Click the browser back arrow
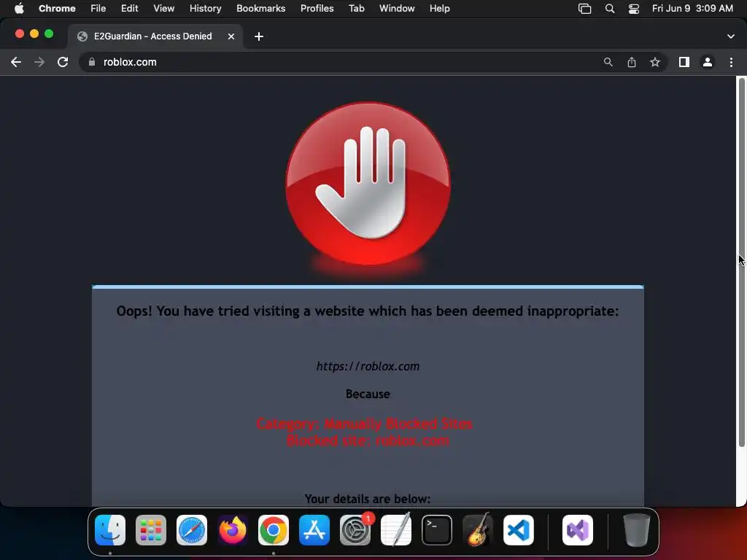Image resolution: width=747 pixels, height=560 pixels. click(16, 62)
